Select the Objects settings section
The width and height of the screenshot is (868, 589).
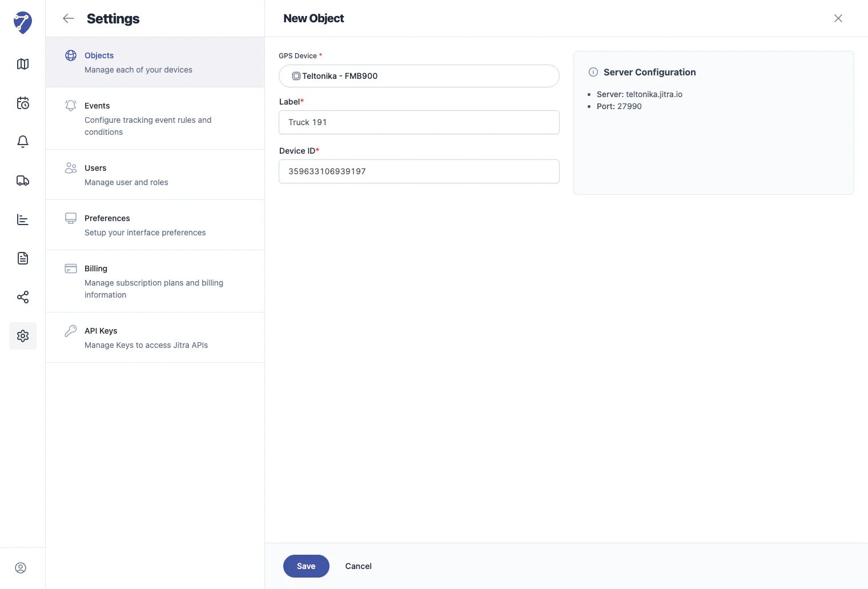[x=155, y=62]
